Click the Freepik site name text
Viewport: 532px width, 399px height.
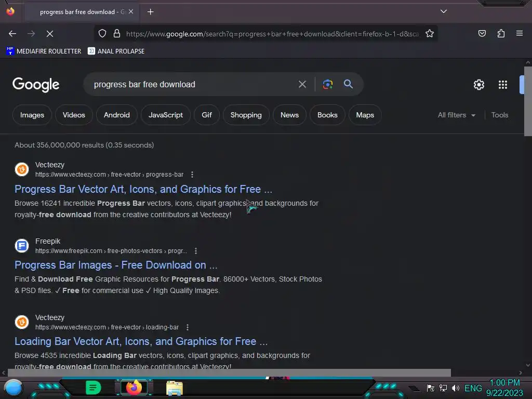tap(48, 241)
